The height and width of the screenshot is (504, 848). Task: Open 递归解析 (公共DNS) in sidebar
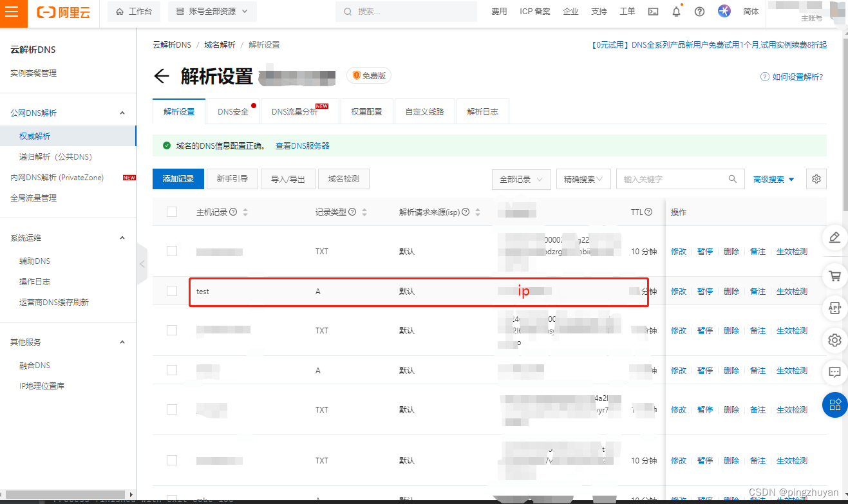tap(55, 156)
